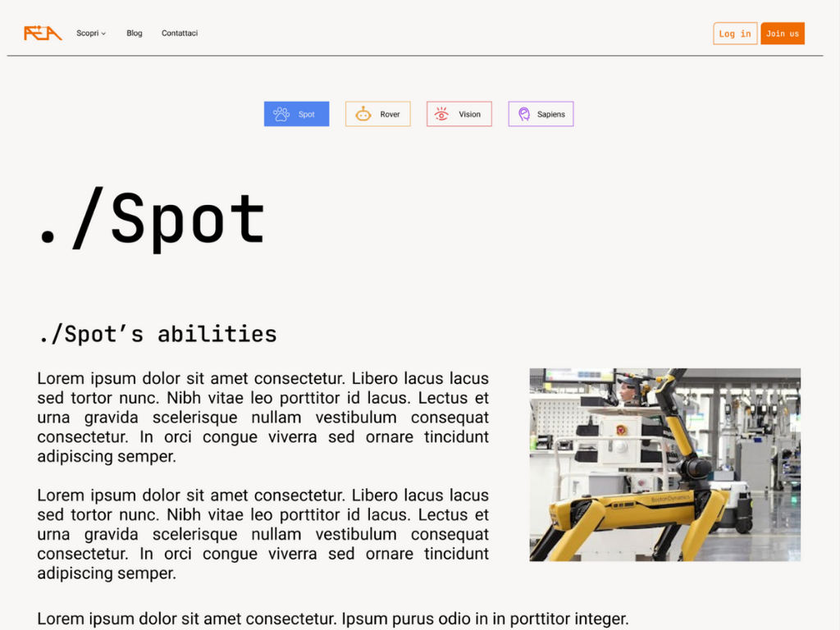This screenshot has height=630, width=840.
Task: Switch to the Vision tab label
Action: pyautogui.click(x=469, y=114)
